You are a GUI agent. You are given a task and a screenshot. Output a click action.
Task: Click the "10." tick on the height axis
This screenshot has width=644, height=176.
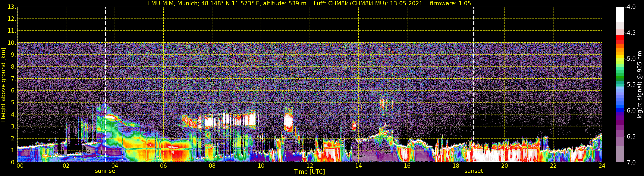pos(12,43)
